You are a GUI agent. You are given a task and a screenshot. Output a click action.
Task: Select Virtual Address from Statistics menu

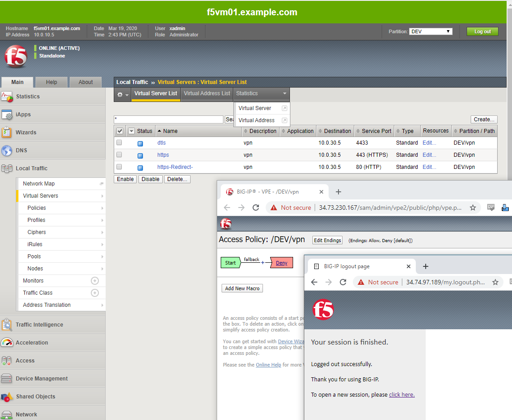click(x=256, y=120)
